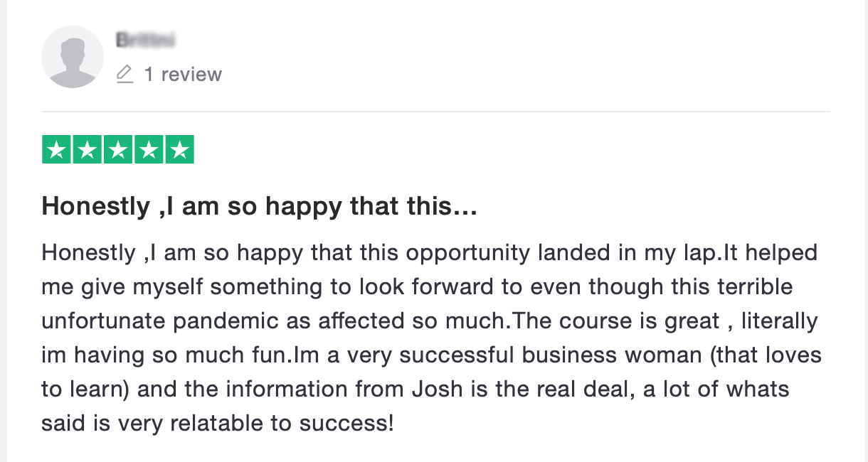Click the first green rating star
The width and height of the screenshot is (868, 462).
(56, 149)
